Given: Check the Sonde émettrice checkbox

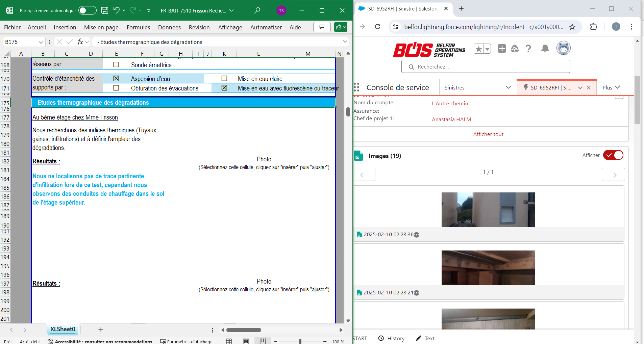Looking at the screenshot, I should (x=116, y=64).
